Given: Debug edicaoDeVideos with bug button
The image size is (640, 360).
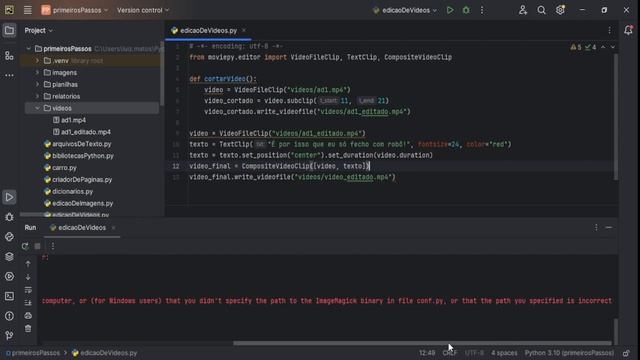Looking at the screenshot, I should click(466, 10).
